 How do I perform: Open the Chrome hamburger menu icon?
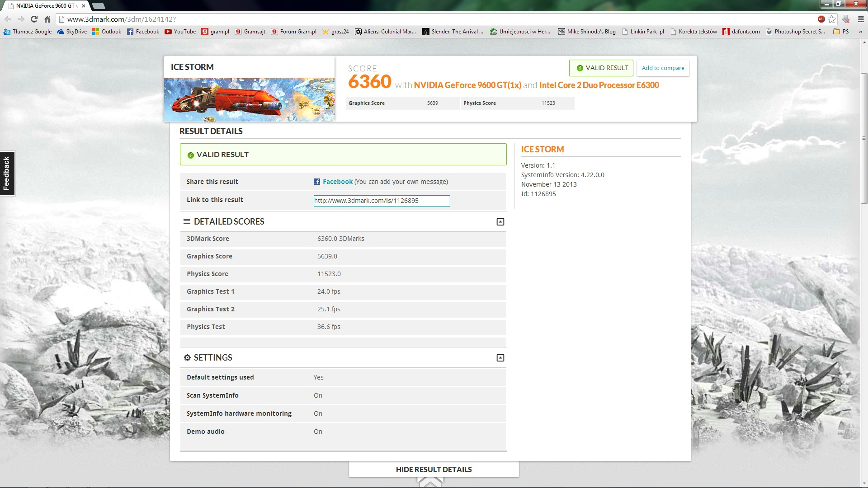coord(860,19)
